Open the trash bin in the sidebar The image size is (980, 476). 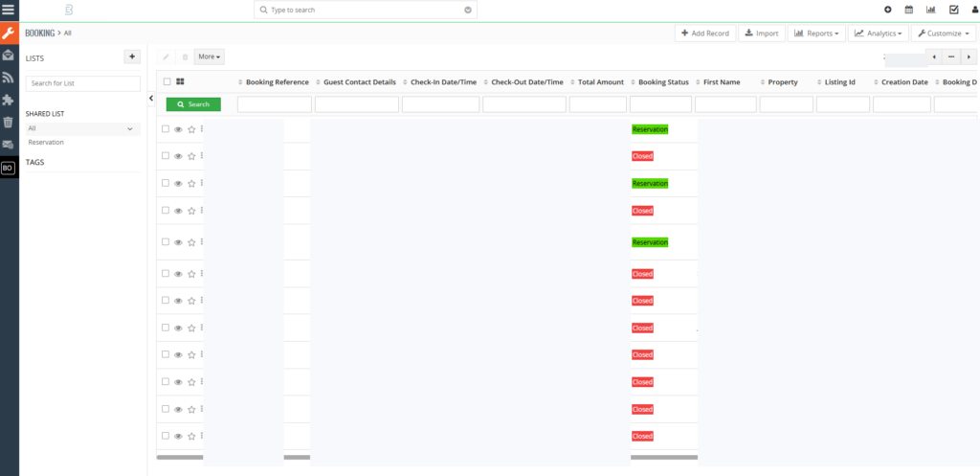click(x=8, y=122)
